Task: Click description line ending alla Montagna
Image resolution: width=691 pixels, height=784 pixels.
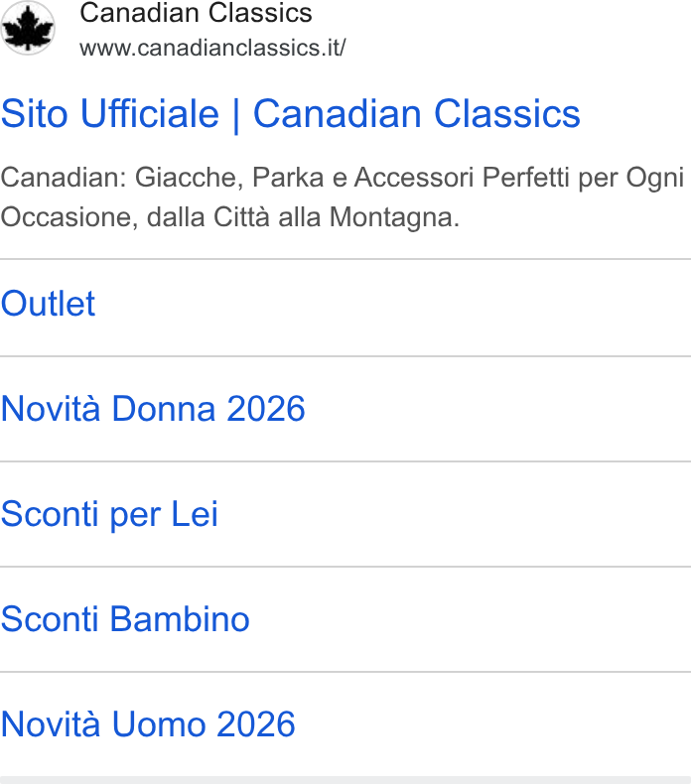Action: (229, 217)
